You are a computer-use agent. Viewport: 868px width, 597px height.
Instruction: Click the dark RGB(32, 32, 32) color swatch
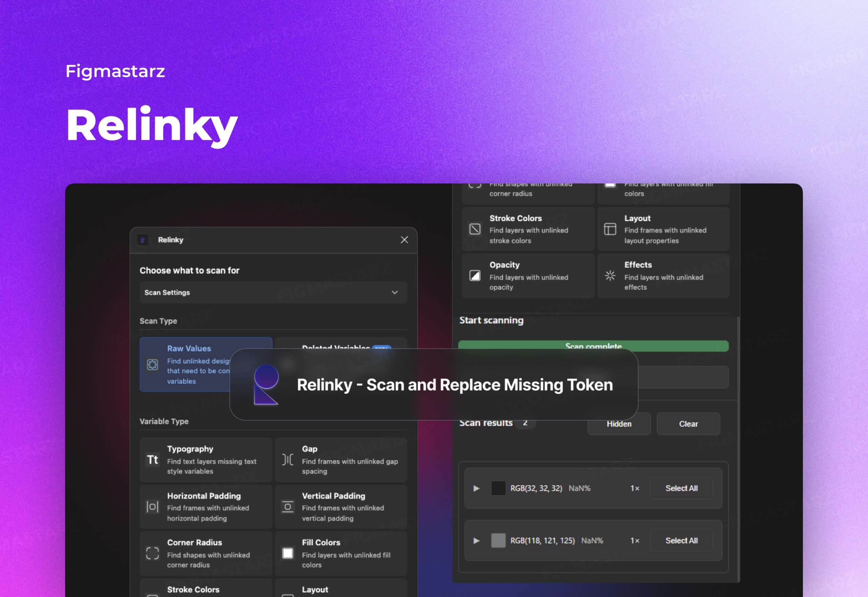(x=498, y=488)
